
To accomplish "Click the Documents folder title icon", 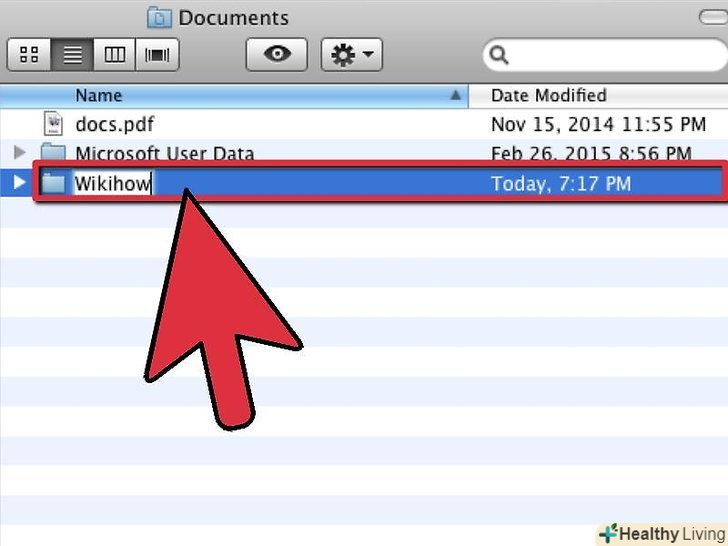I will (x=159, y=18).
